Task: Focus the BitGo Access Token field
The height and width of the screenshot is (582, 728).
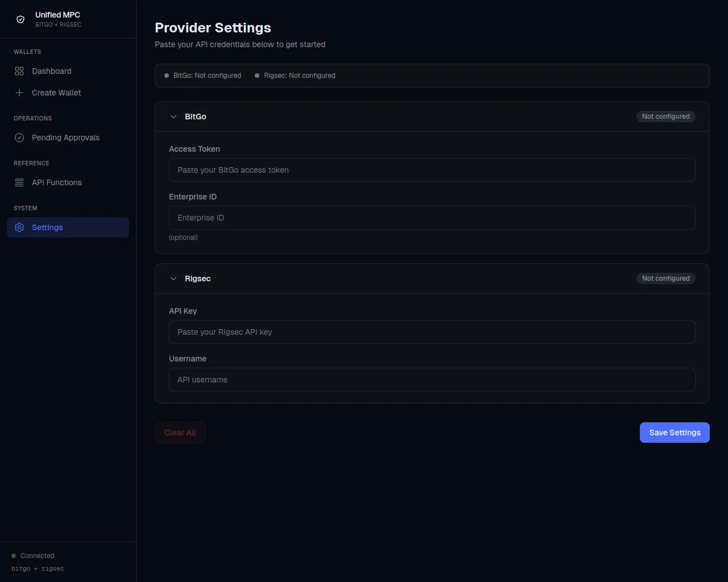Action: [432, 170]
